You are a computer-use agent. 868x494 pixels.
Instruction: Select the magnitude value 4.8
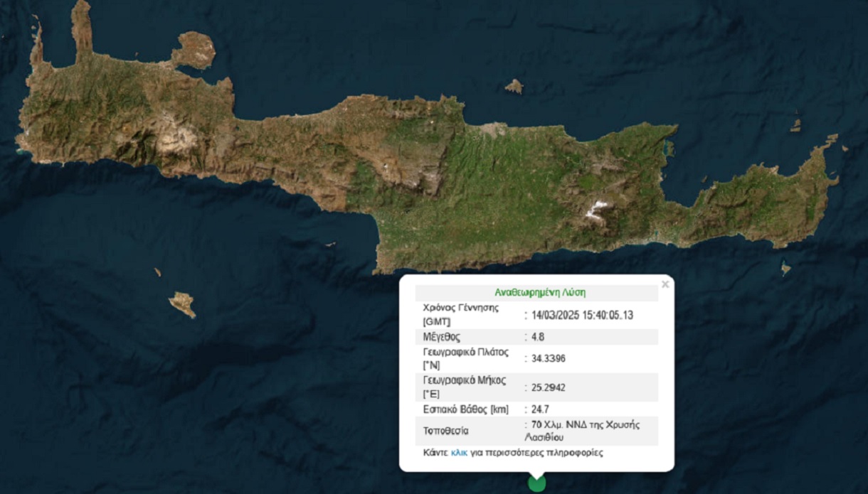(x=539, y=337)
